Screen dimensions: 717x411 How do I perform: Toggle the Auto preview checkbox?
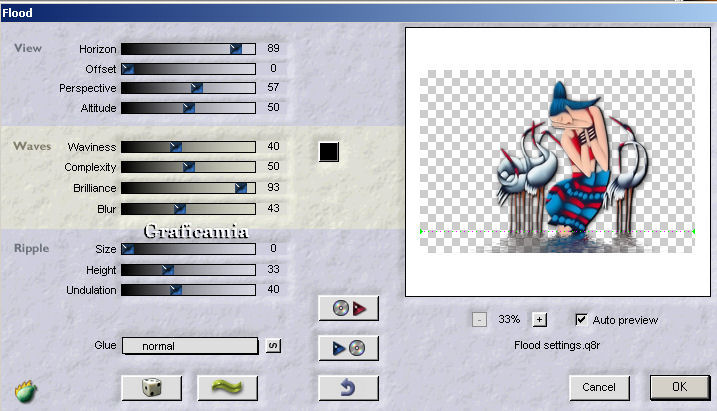[x=581, y=319]
